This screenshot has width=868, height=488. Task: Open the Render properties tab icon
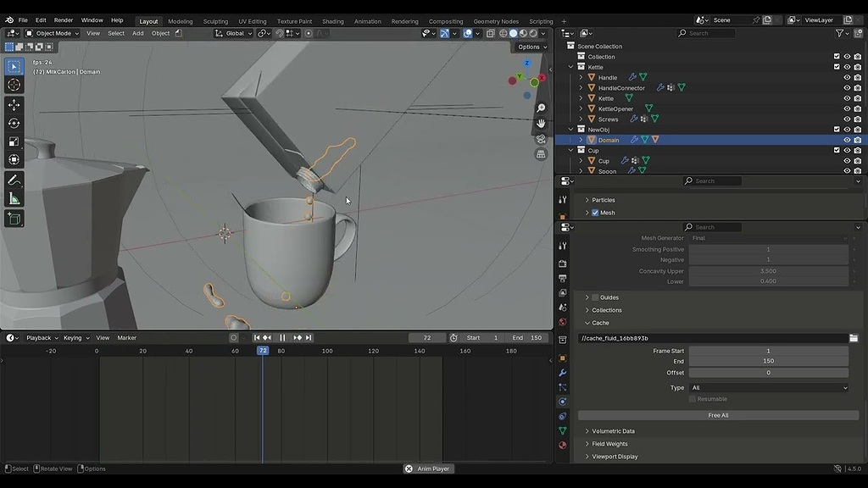coord(563,264)
